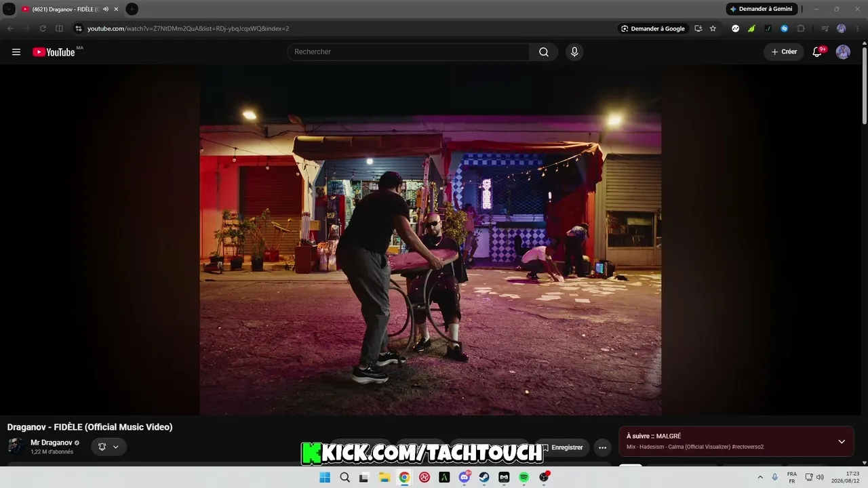Open Discord from the taskbar
Viewport: 868px width, 488px height.
465,477
